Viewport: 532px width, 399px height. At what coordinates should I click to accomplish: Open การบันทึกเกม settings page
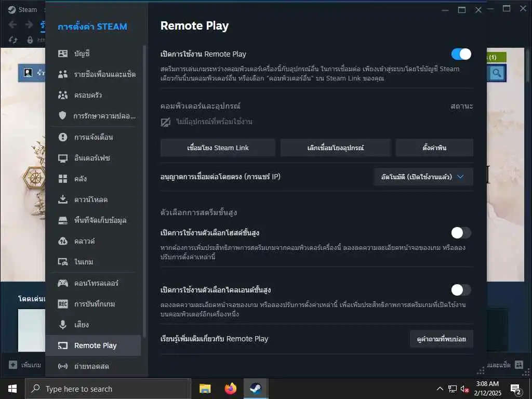(93, 303)
